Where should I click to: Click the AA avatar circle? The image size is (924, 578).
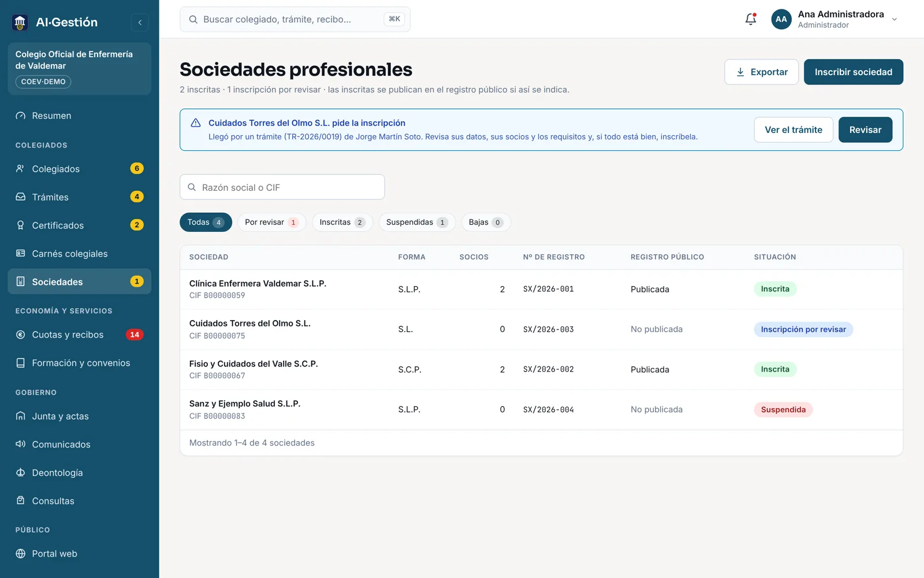coord(781,19)
